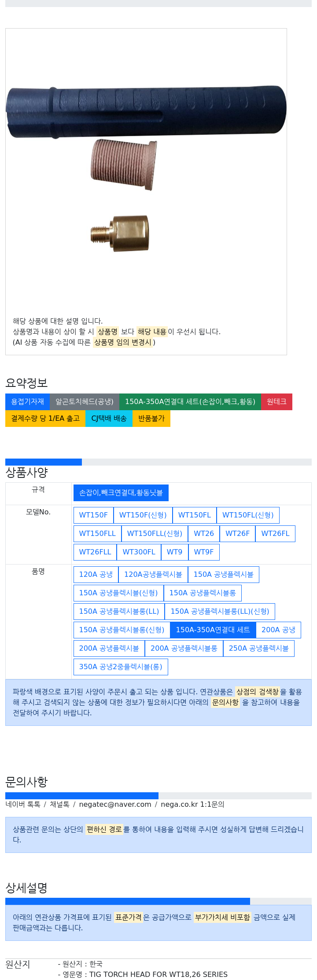Click the copper threaded connector image

click(124, 164)
